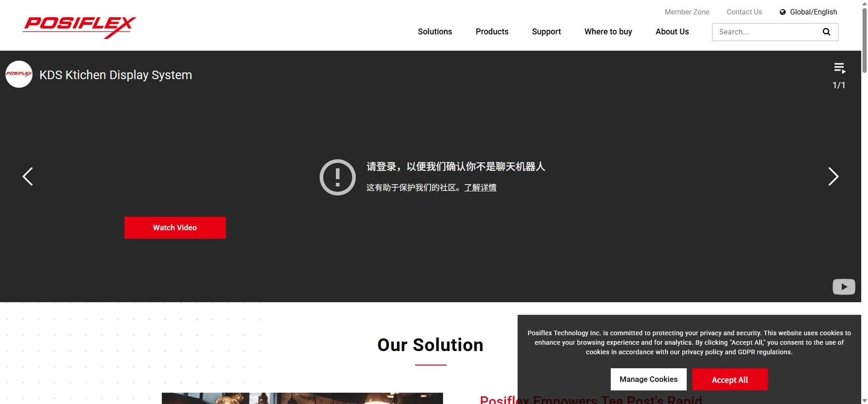Image resolution: width=868 pixels, height=404 pixels.
Task: Click the Posiflex channel avatar in video
Action: click(19, 74)
